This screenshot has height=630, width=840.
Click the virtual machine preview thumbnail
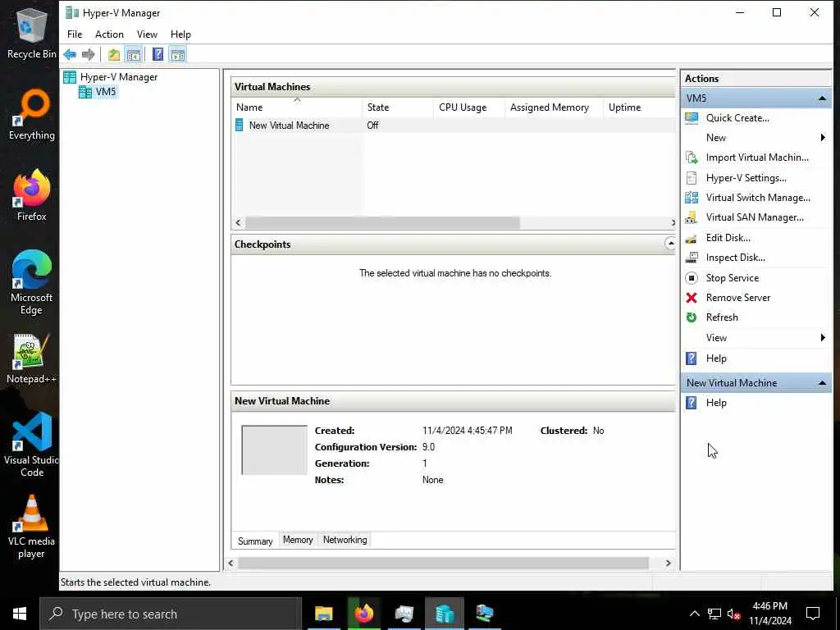274,450
